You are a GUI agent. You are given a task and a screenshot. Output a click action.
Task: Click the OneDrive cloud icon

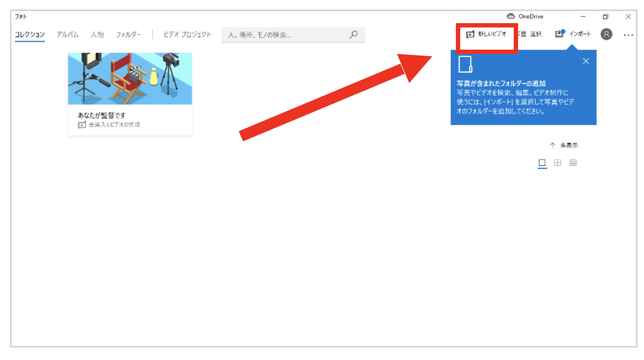point(511,16)
